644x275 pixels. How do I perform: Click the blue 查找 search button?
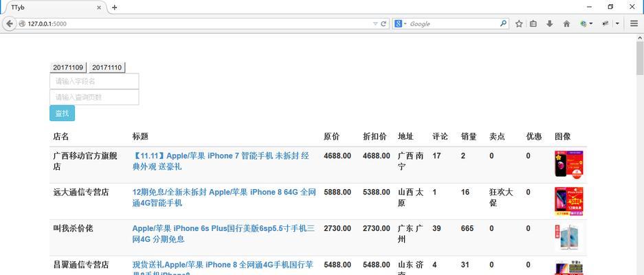coord(62,113)
